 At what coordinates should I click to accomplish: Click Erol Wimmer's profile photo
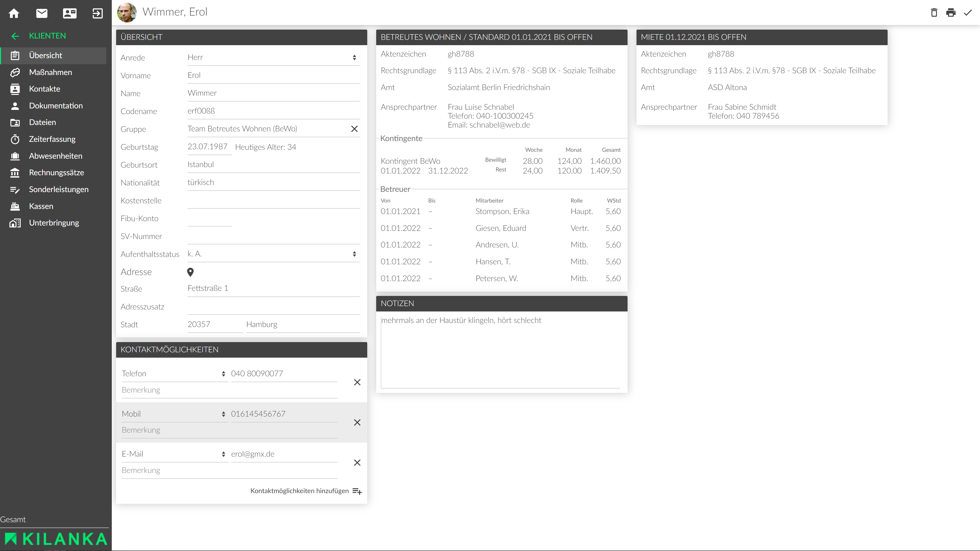(x=127, y=12)
